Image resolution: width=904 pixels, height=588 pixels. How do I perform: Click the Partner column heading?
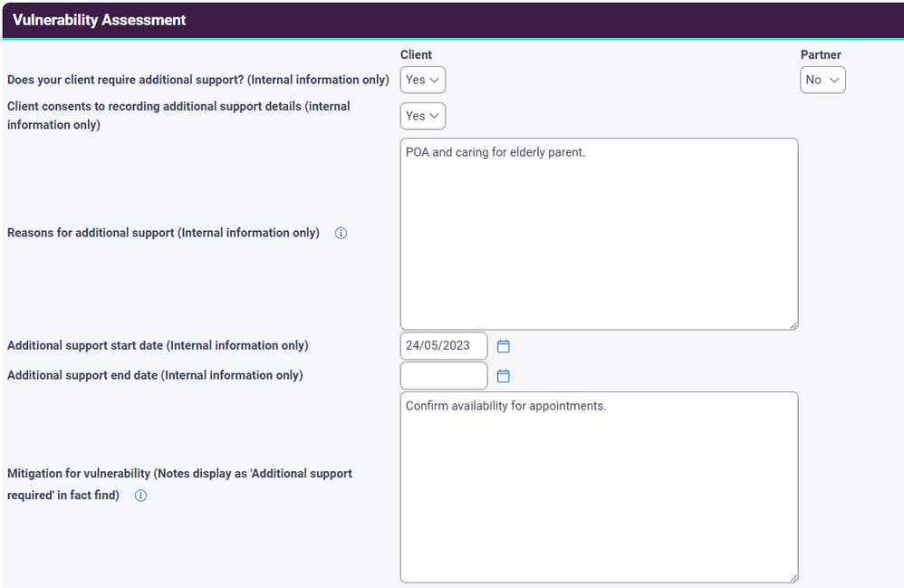click(821, 54)
